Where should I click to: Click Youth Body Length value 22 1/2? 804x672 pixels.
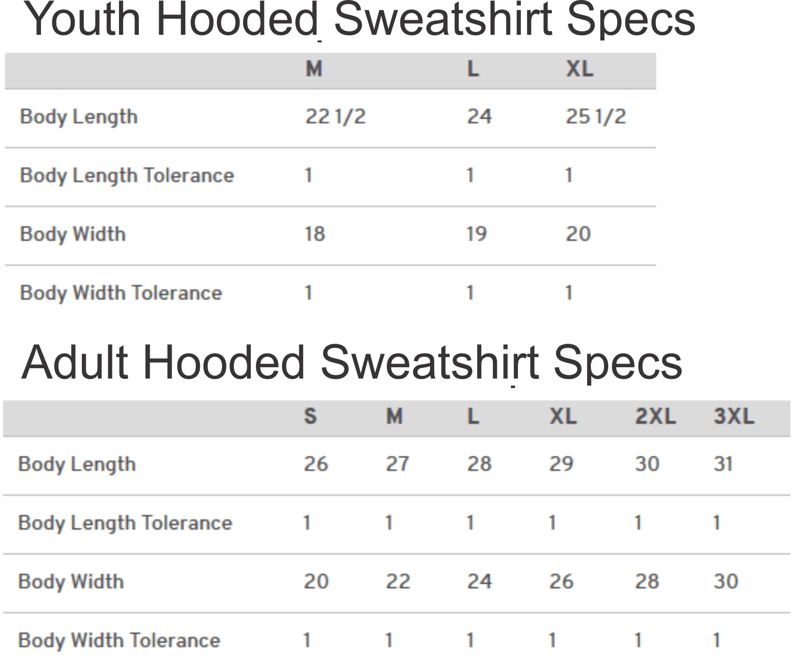[x=335, y=117]
